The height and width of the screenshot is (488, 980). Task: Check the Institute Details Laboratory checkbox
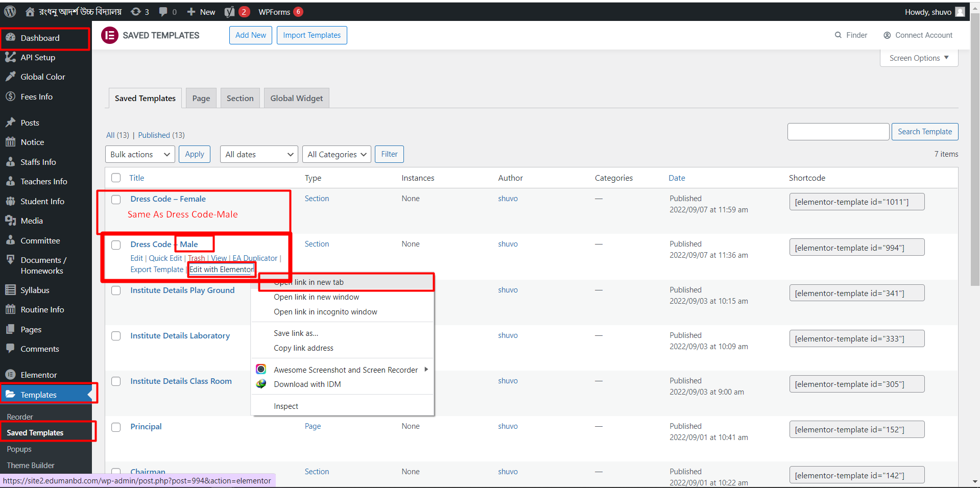pyautogui.click(x=116, y=336)
